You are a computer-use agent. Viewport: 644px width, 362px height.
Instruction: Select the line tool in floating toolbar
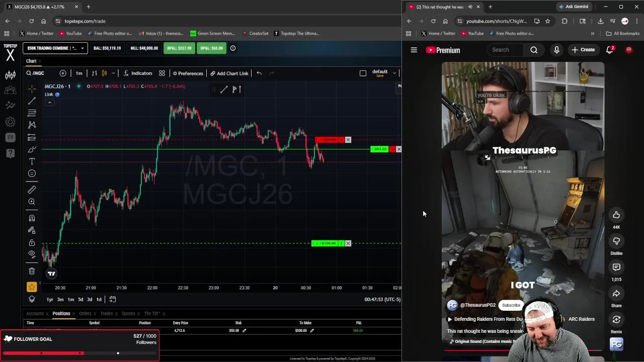224,89
